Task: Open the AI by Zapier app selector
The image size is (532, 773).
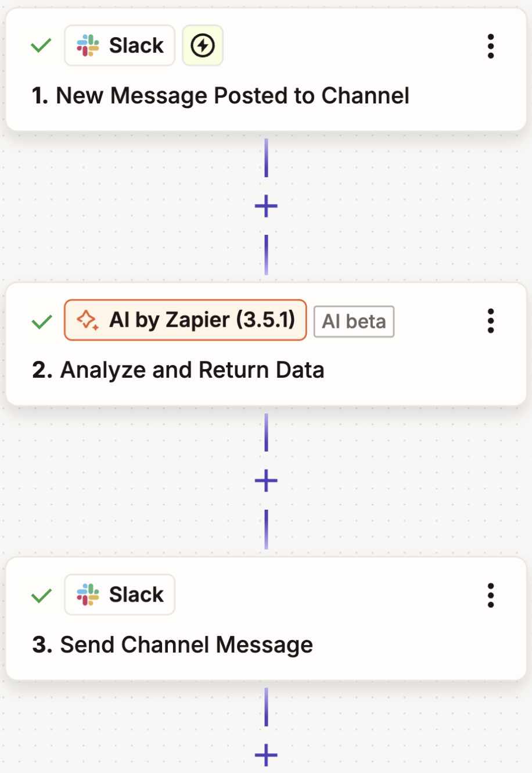Action: tap(184, 320)
